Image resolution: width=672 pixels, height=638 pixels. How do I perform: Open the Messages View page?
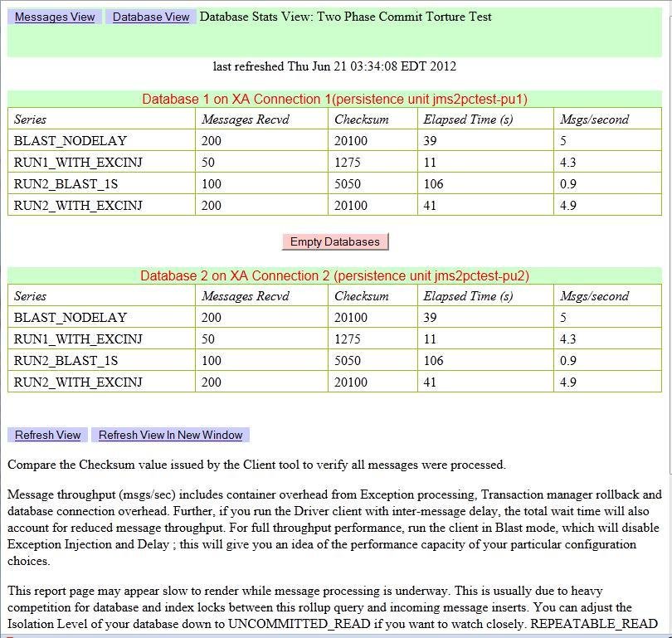coord(54,16)
